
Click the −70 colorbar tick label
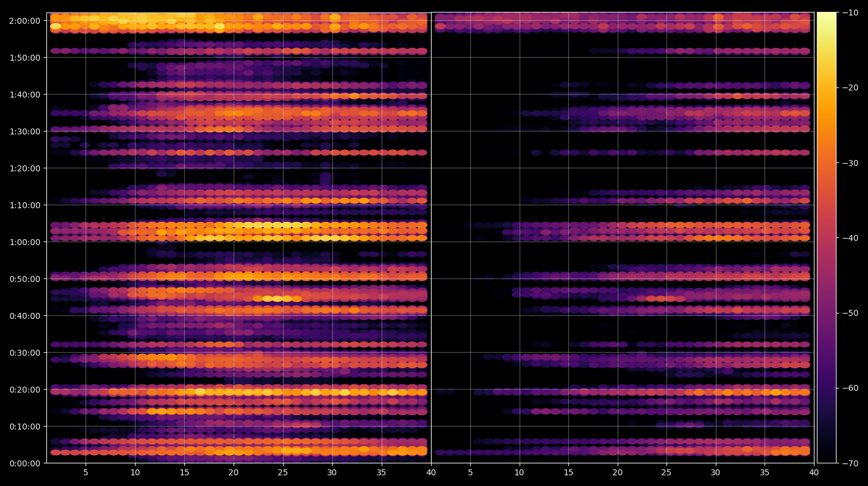[x=850, y=463]
